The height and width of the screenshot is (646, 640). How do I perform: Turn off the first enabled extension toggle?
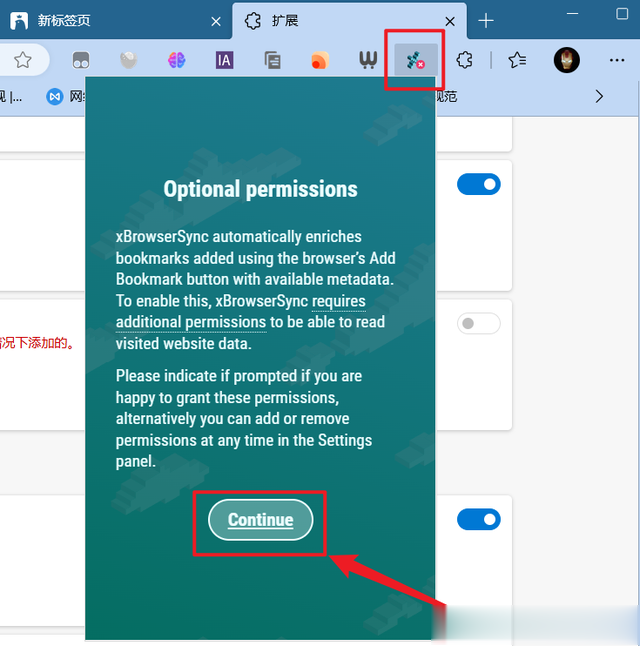point(479,184)
